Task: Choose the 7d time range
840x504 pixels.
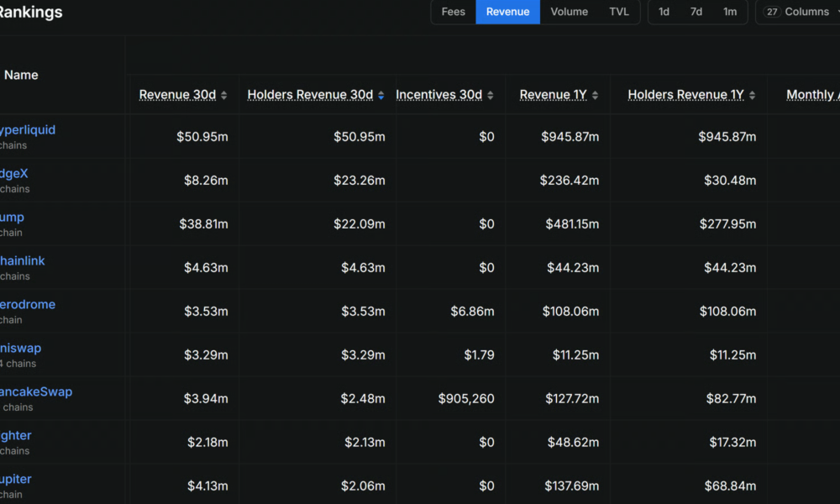Action: pyautogui.click(x=696, y=12)
